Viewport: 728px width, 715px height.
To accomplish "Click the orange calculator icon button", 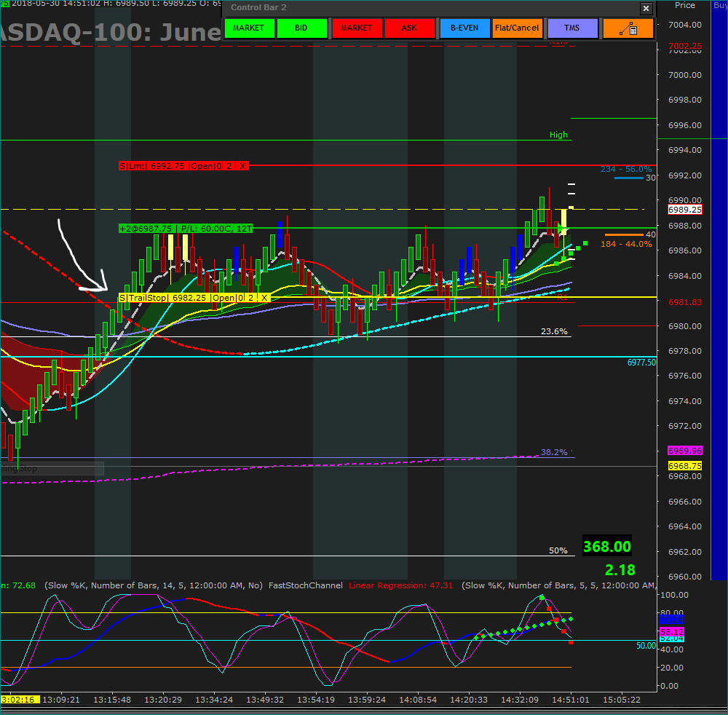I will 628,28.
